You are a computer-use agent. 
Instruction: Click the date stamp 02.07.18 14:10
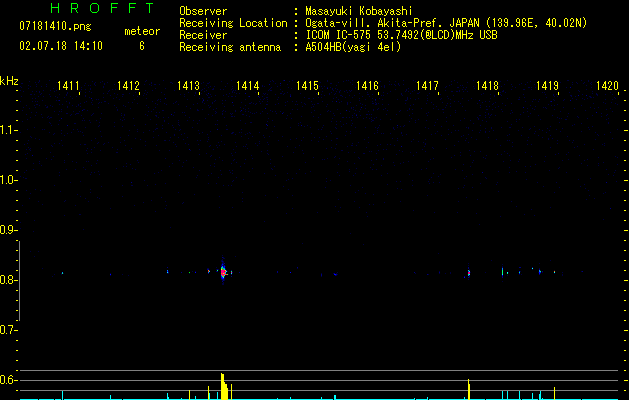coord(61,46)
